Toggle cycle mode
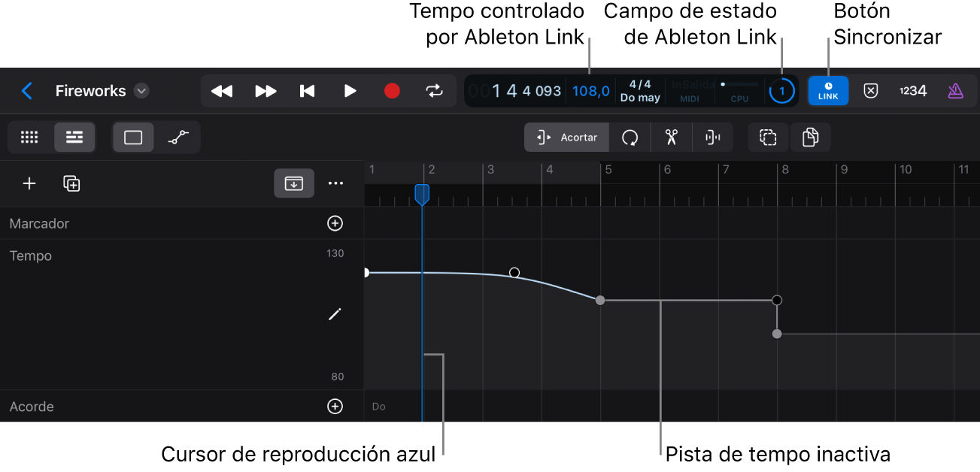Image resolution: width=980 pixels, height=472 pixels. [x=434, y=91]
